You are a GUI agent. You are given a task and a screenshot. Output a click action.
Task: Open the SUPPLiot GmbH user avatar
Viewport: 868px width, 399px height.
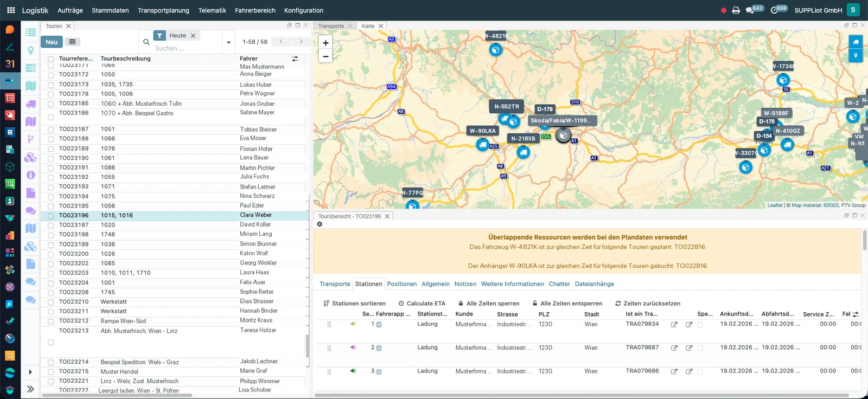[853, 10]
